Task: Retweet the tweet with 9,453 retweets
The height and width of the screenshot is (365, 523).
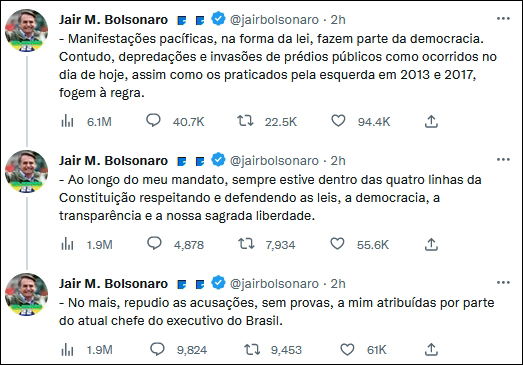Action: click(x=252, y=349)
